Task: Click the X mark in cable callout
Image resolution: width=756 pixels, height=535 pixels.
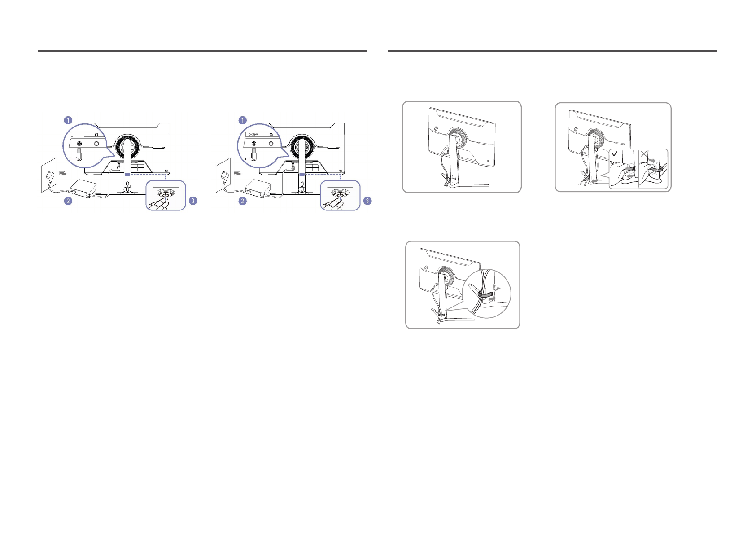Action: coord(644,153)
